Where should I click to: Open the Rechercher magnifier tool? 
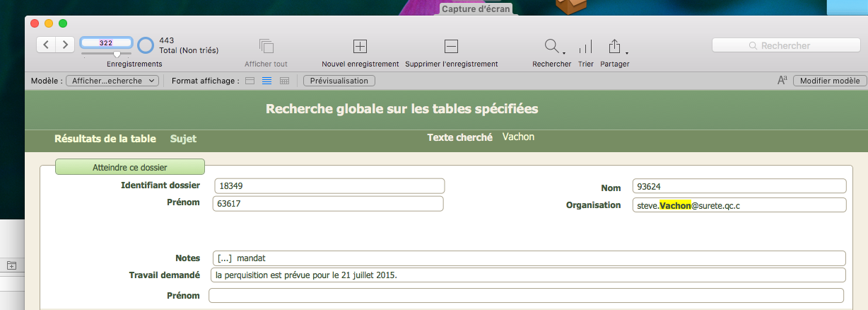click(x=551, y=46)
